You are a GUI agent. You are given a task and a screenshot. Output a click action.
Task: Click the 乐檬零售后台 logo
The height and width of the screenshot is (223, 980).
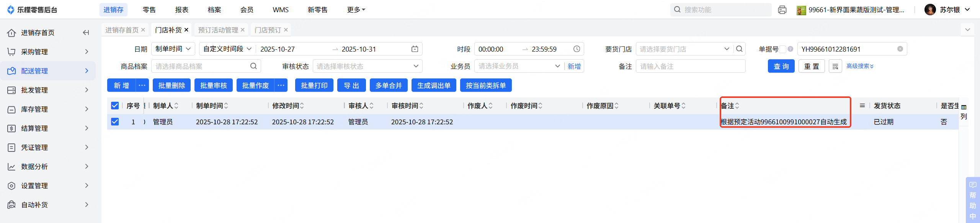point(33,10)
